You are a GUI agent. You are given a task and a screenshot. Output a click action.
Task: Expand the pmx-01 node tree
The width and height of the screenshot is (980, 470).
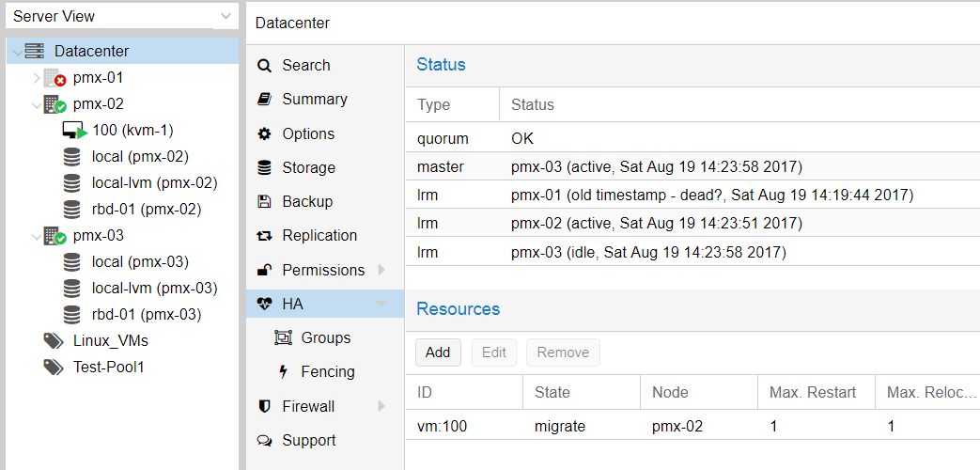37,78
